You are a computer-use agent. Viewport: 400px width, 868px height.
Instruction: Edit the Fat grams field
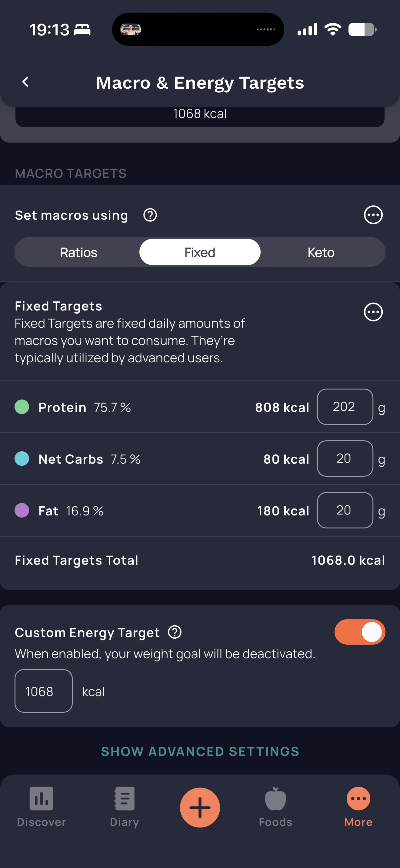point(345,510)
